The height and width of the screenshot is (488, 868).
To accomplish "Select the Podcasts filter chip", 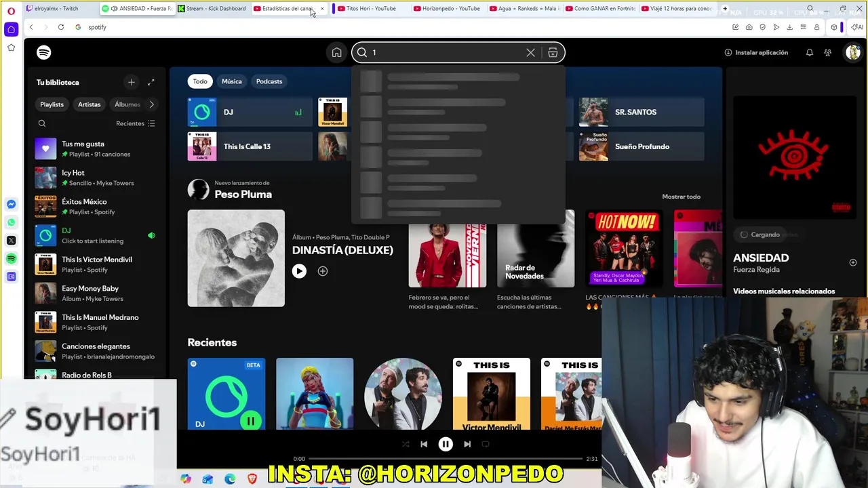I will click(269, 81).
